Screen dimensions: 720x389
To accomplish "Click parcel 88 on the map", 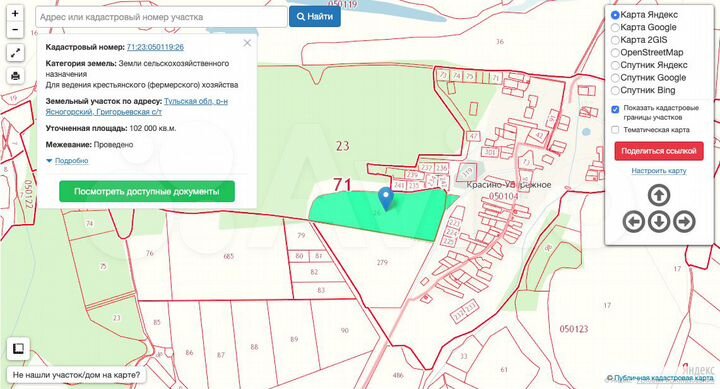I will [x=254, y=347].
